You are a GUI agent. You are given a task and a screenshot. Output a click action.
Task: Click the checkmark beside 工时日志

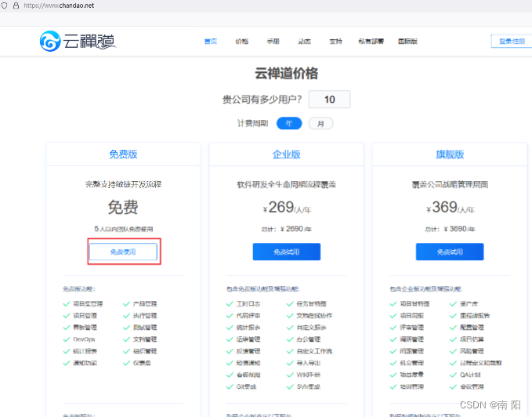coord(230,303)
